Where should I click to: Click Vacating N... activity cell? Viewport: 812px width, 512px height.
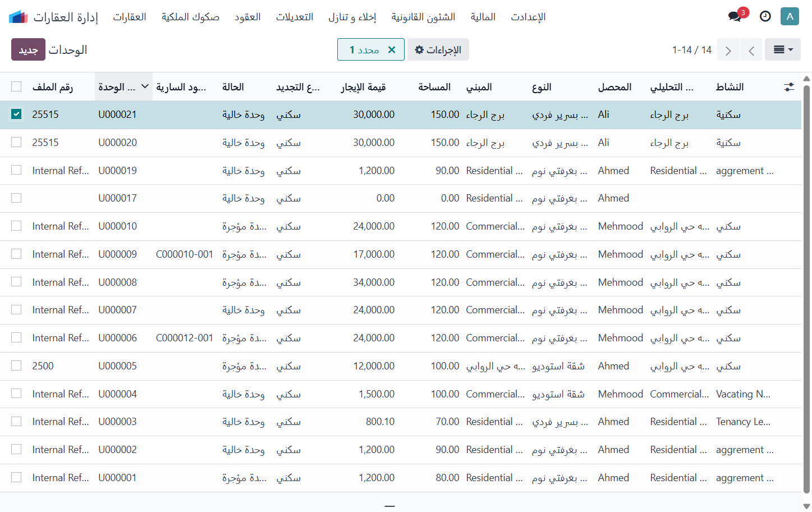743,394
